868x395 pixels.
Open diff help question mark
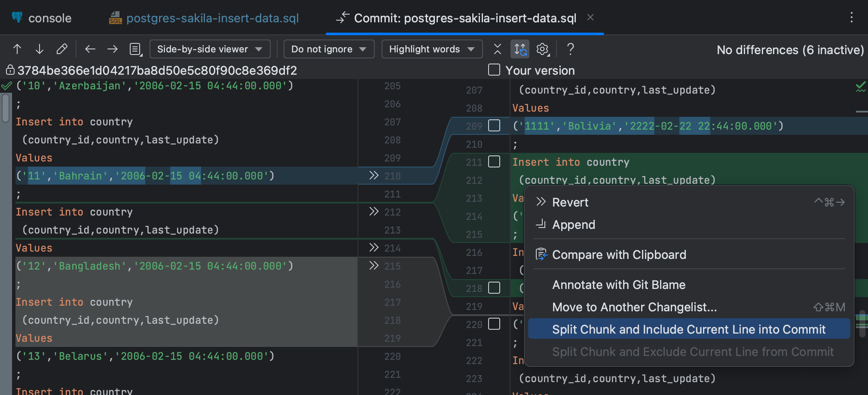pyautogui.click(x=571, y=49)
